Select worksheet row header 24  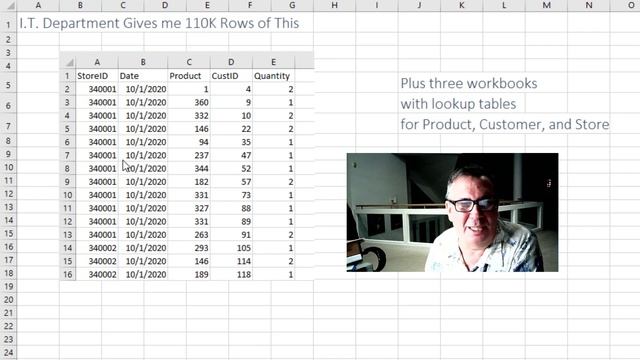(x=8, y=353)
